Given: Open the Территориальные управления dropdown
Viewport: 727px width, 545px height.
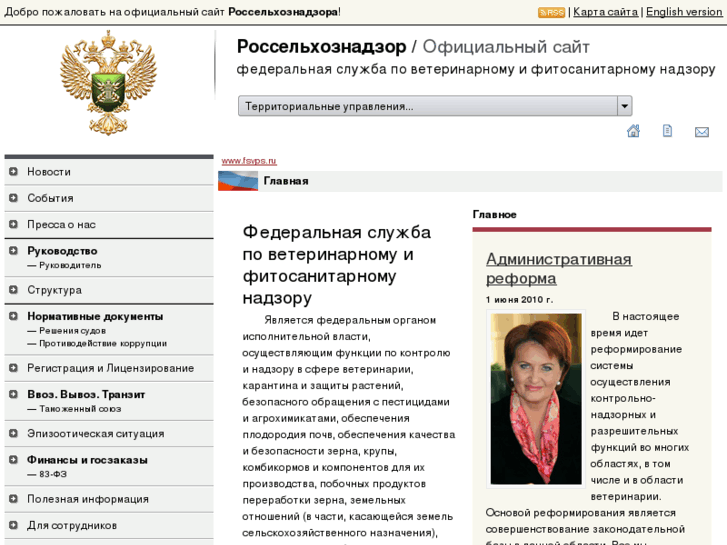Looking at the screenshot, I should click(x=435, y=106).
